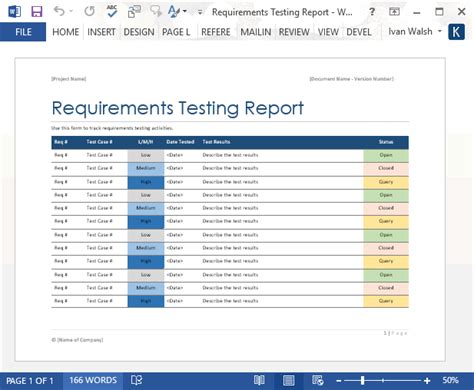
Task: Click the PAGE 1 OF 1 indicator
Action: (x=30, y=381)
